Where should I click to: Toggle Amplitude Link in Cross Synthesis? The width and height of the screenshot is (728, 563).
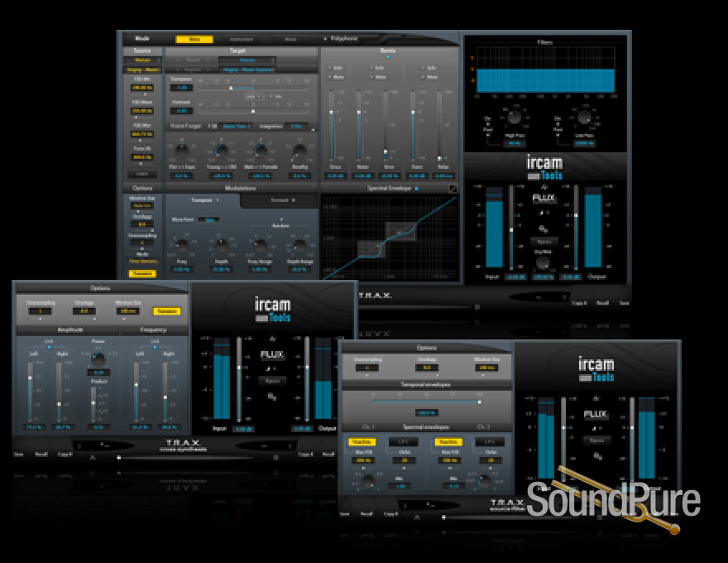click(49, 347)
